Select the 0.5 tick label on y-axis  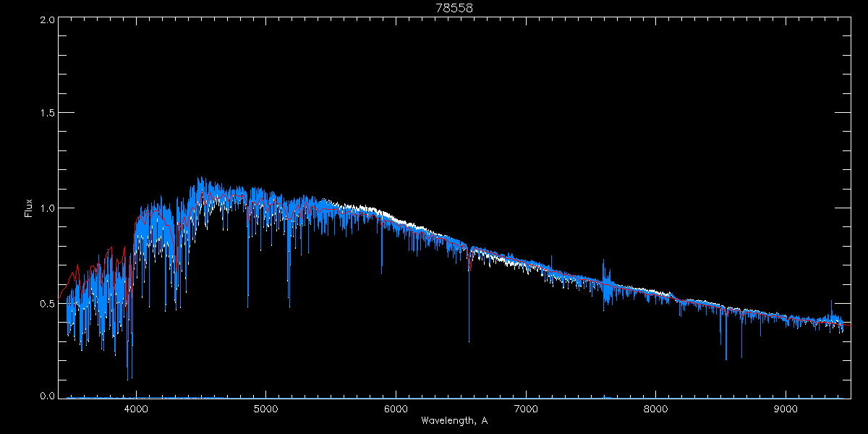[48, 303]
